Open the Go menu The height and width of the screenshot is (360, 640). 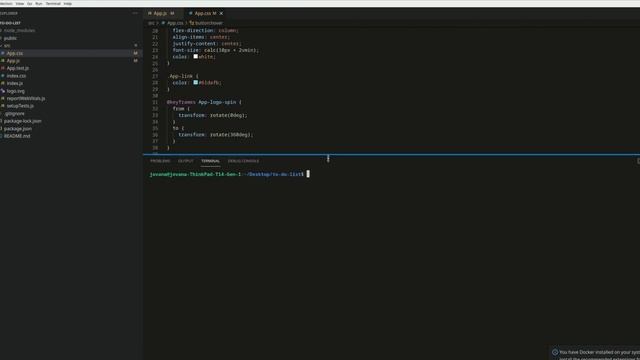(x=29, y=4)
